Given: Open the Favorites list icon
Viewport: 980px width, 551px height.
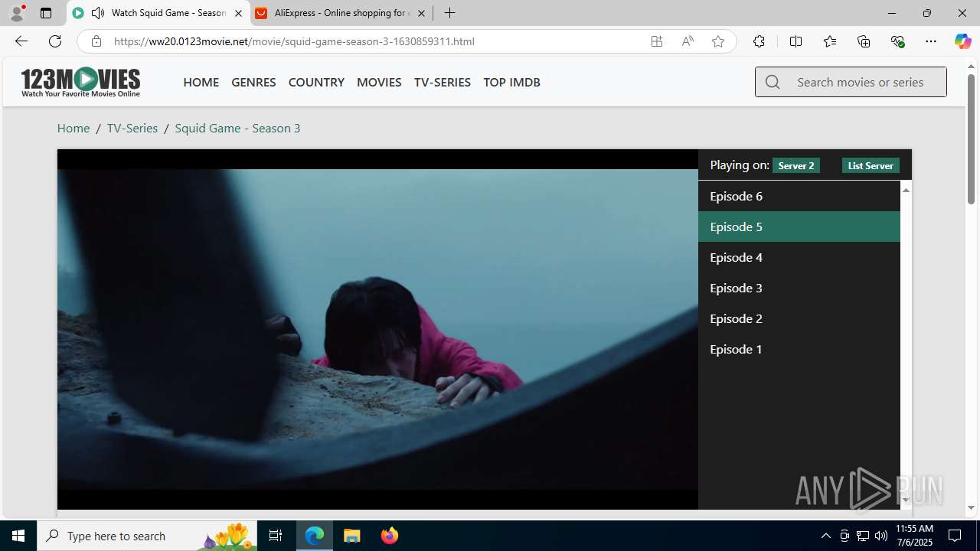Looking at the screenshot, I should click(x=830, y=41).
